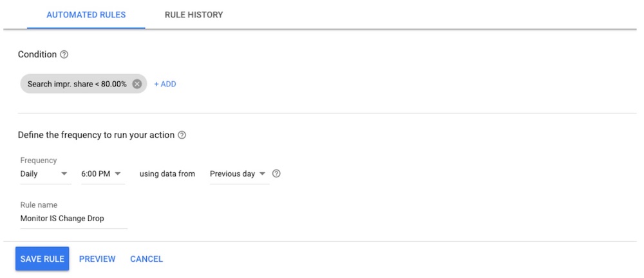The image size is (644, 278).
Task: Click help icon next to Previous day
Action: 276,174
